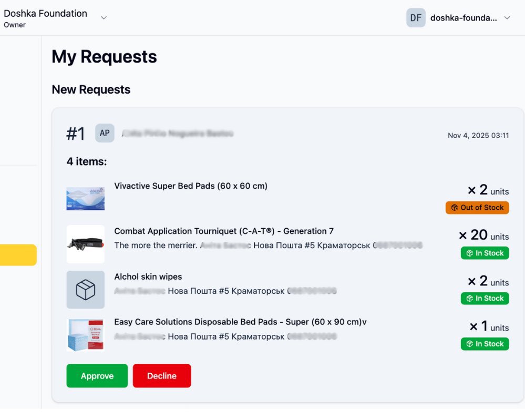Click the "New Requests" section heading
Viewport: 525px width, 420px height.
(91, 89)
